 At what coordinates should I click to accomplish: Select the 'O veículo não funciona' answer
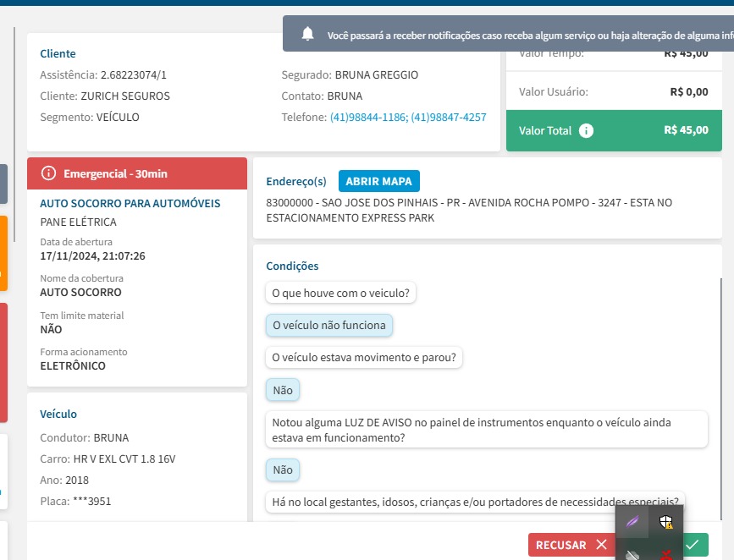point(329,325)
